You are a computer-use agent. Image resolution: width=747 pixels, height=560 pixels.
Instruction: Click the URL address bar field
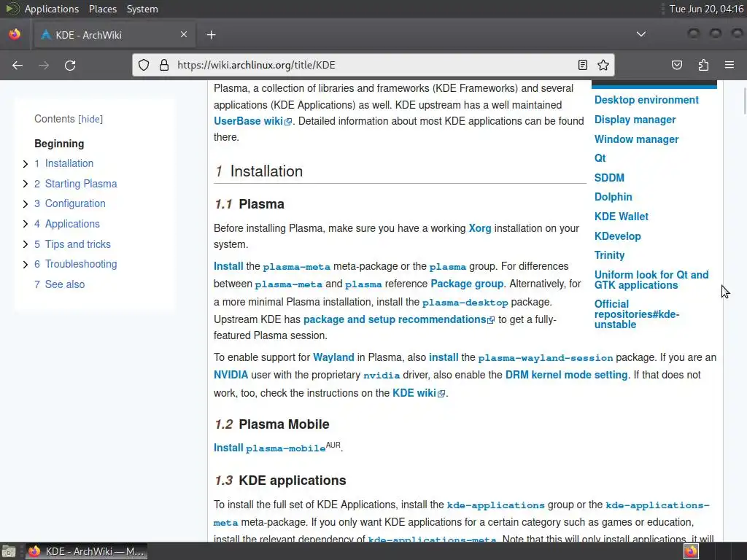[373, 65]
